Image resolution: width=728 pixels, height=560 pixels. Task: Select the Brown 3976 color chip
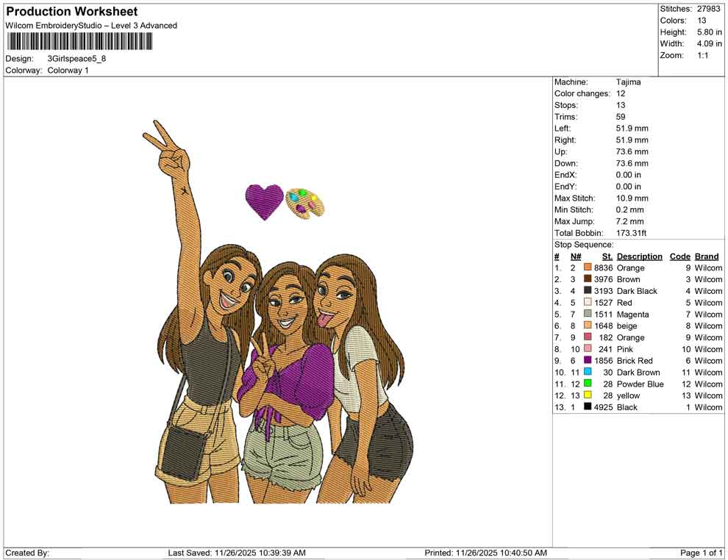(587, 279)
